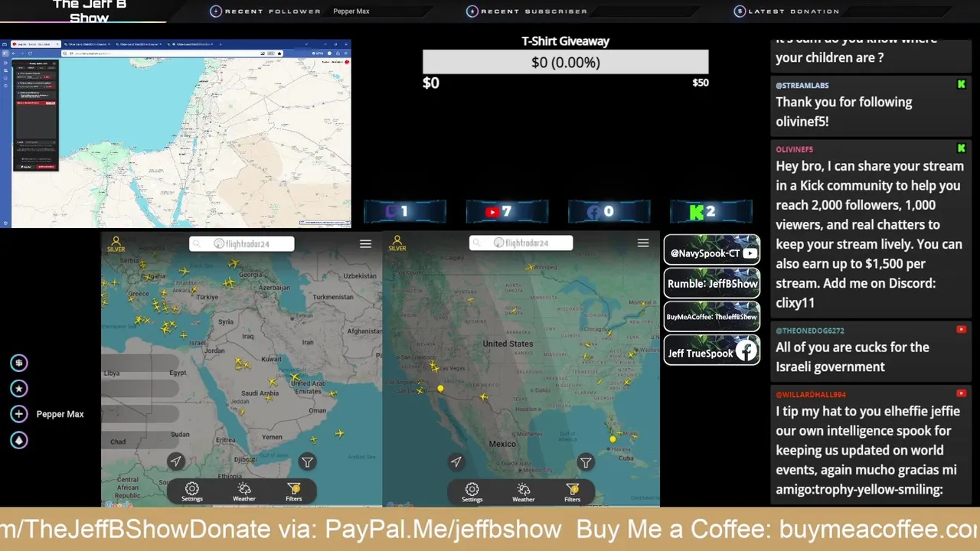Image resolution: width=980 pixels, height=551 pixels.
Task: Open hamburger menu on United States flightradar24 panel
Action: [643, 243]
